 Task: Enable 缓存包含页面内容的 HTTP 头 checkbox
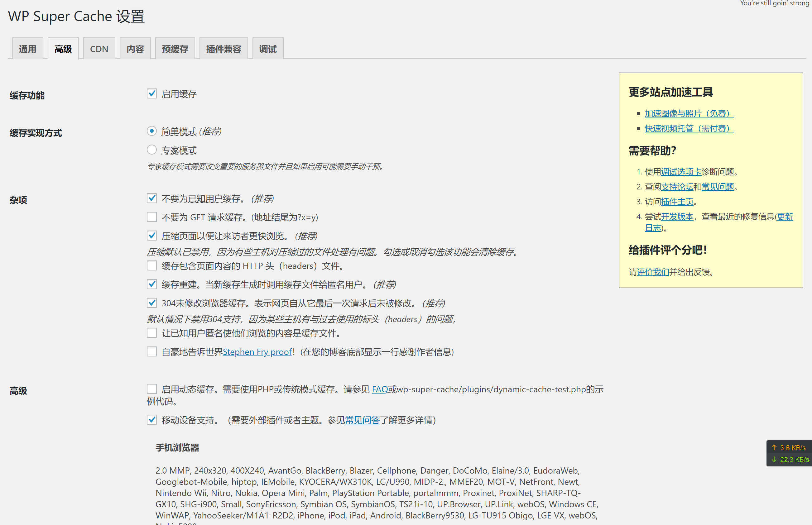152,265
